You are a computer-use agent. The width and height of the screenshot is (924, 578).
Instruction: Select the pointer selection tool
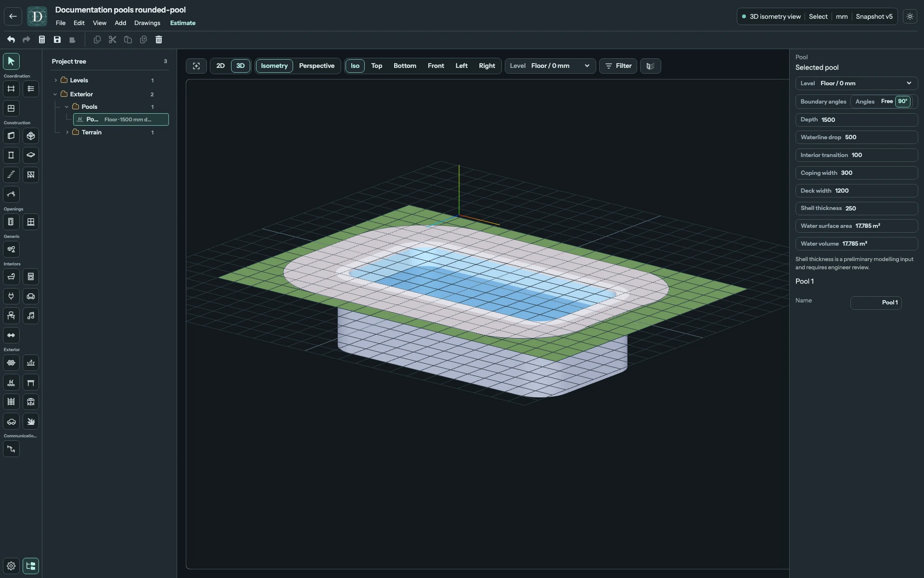[x=11, y=61]
